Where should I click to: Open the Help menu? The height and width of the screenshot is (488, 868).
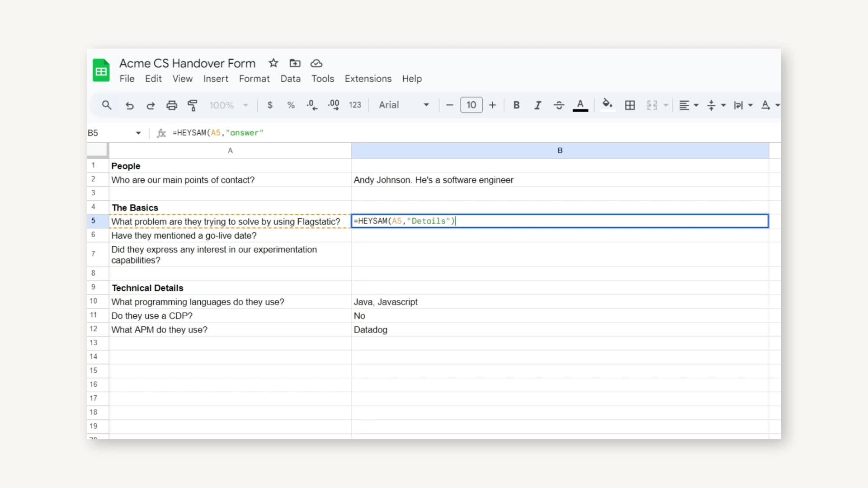[412, 79]
